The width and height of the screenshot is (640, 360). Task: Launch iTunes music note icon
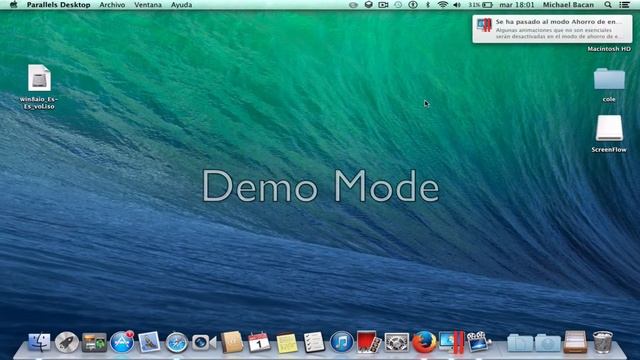click(x=341, y=342)
